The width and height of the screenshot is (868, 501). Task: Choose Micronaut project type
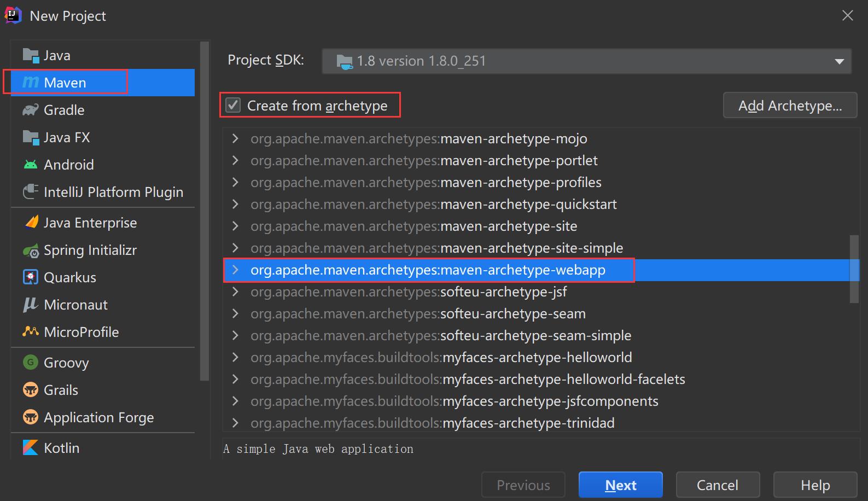click(103, 305)
